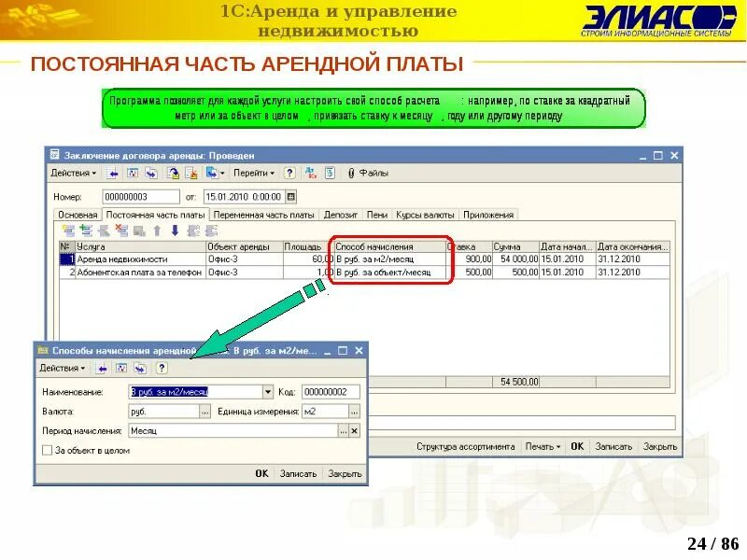Move selected row up with grey arrow
The image size is (747, 560).
[x=157, y=231]
